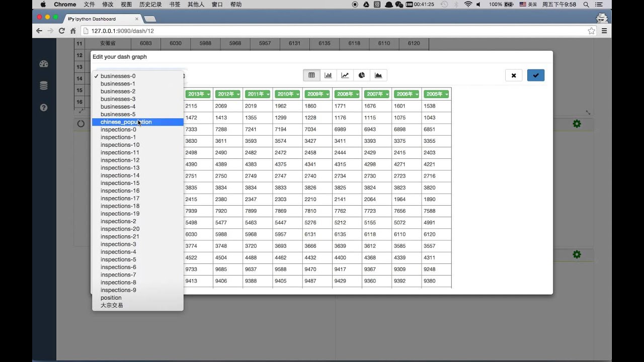The width and height of the screenshot is (644, 362).
Task: Open macOS notification center icon
Action: click(x=600, y=4)
